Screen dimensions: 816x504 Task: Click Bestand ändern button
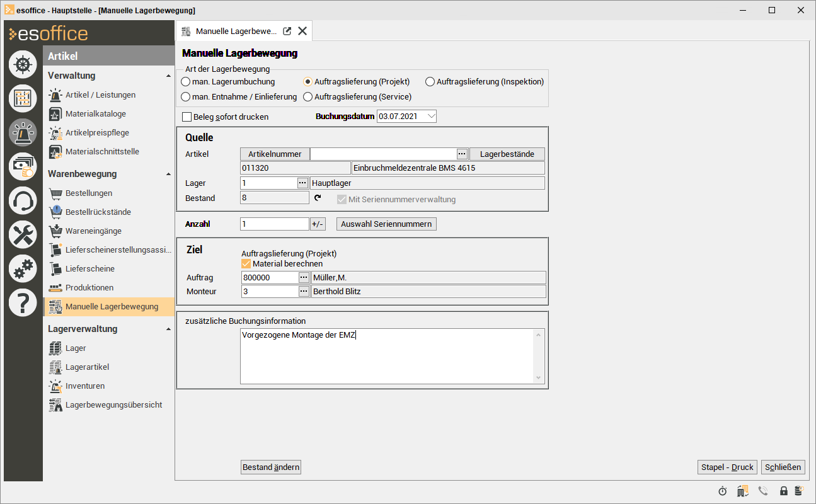click(272, 467)
